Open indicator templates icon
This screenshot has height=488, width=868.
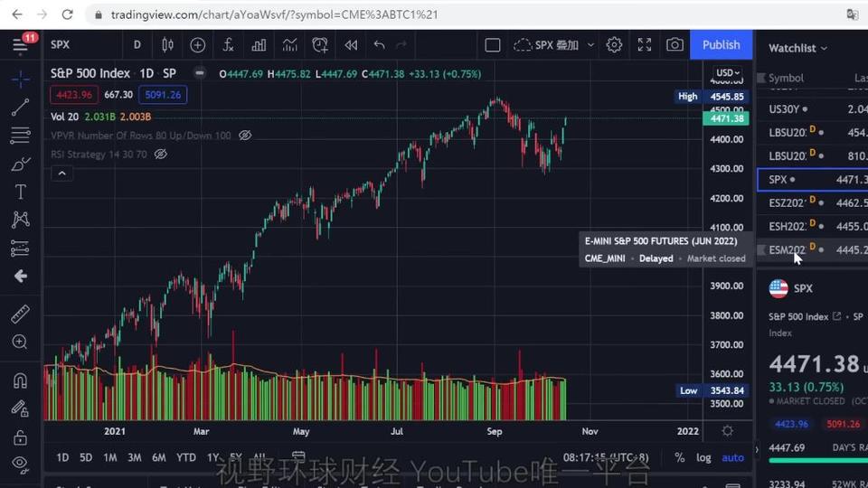click(289, 45)
